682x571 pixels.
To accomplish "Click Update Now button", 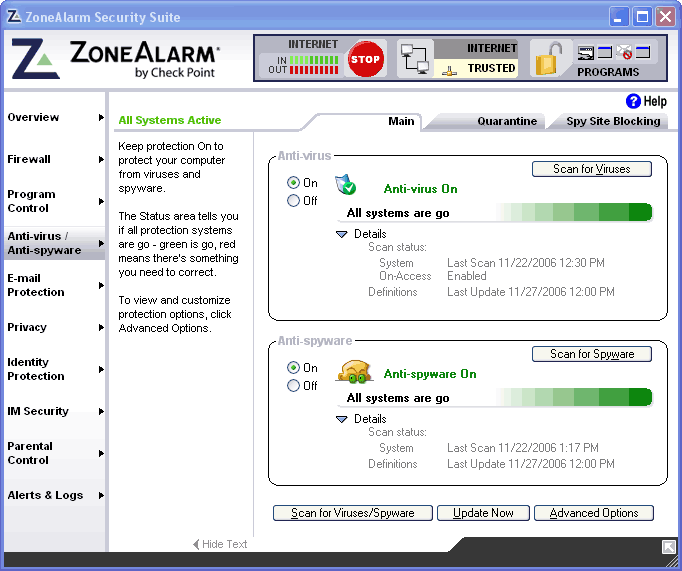I will tap(483, 513).
